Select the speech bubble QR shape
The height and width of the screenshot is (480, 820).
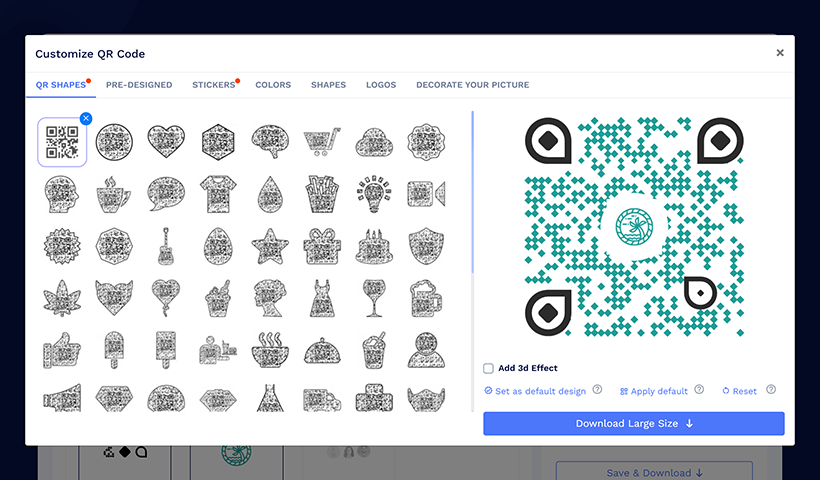pyautogui.click(x=166, y=194)
